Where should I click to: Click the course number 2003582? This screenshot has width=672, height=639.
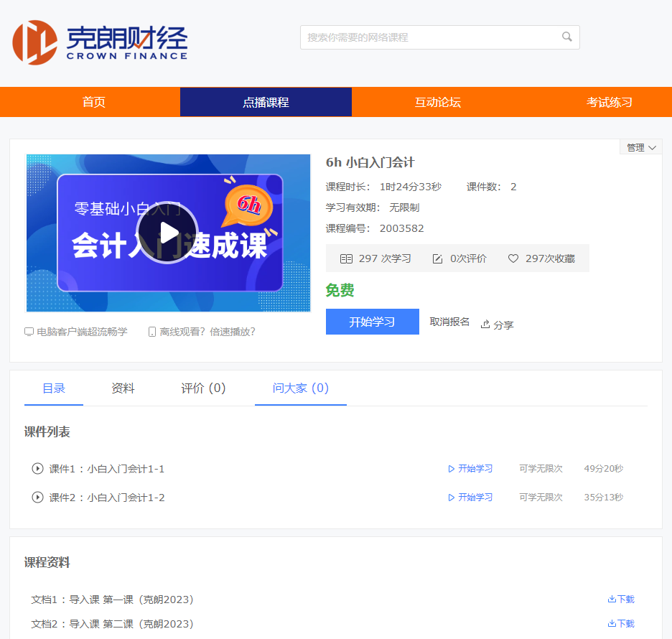pos(401,228)
